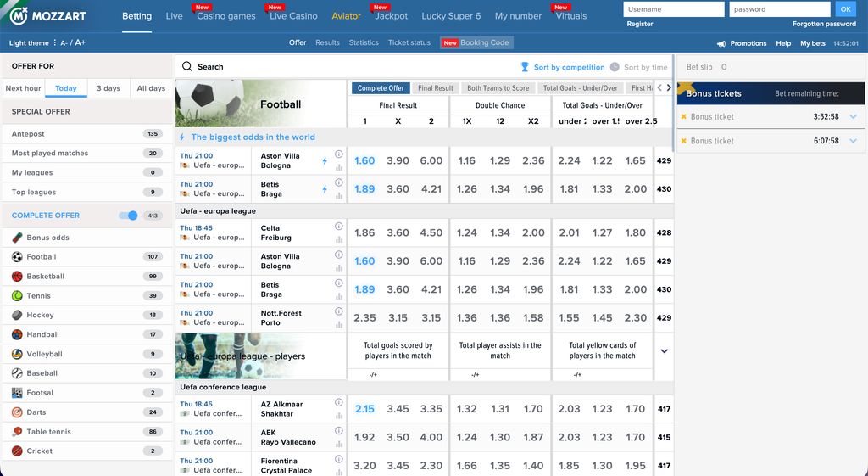Screen dimensions: 868x476
Task: Click the Bonus odds icon
Action: tap(17, 238)
